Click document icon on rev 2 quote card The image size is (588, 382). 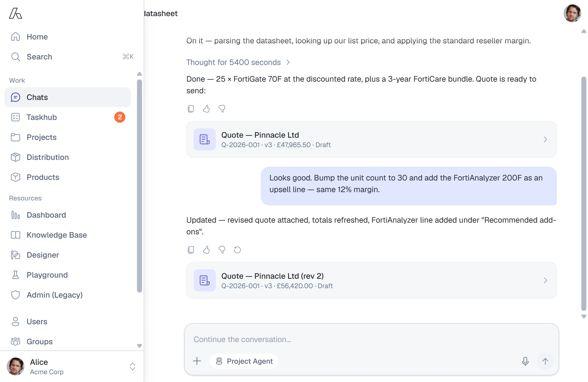(205, 280)
